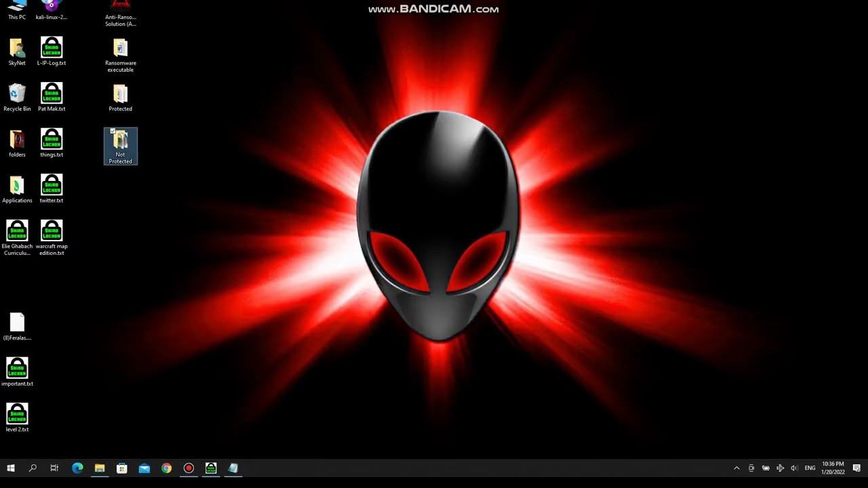Launch Microsoft Edge from the taskbar
The height and width of the screenshot is (488, 868).
coord(77,468)
